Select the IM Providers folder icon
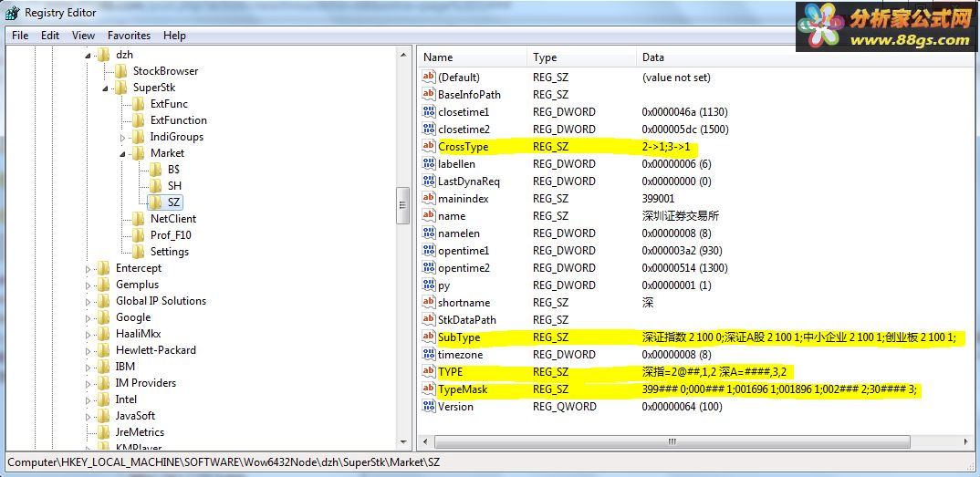The width and height of the screenshot is (980, 477). coord(104,383)
